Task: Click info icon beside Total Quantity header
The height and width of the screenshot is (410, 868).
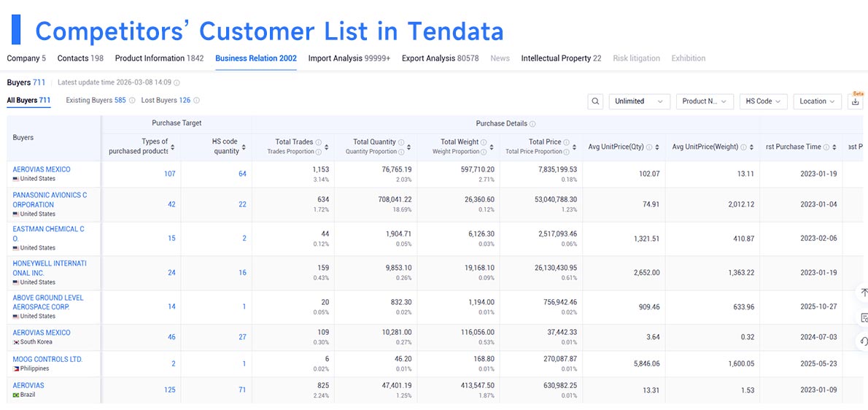Action: click(400, 142)
